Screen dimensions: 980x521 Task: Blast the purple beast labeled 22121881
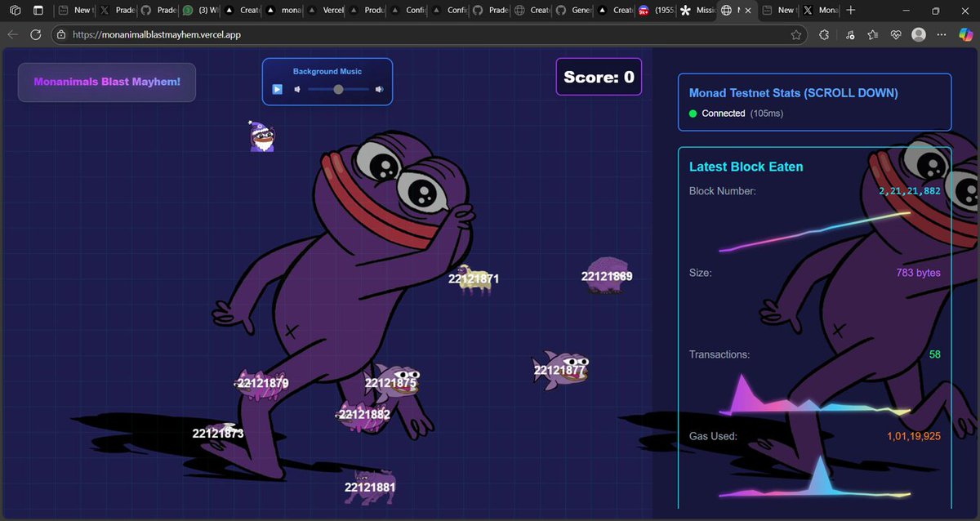370,486
